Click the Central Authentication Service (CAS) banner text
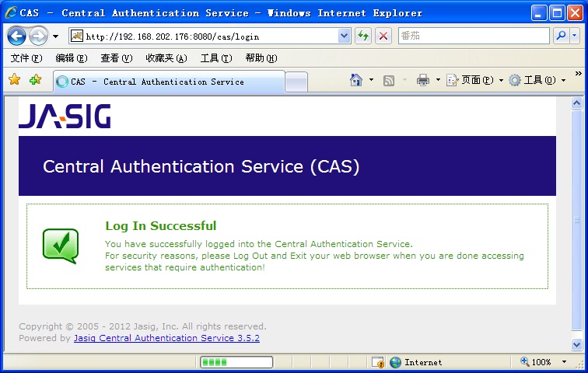 point(201,166)
